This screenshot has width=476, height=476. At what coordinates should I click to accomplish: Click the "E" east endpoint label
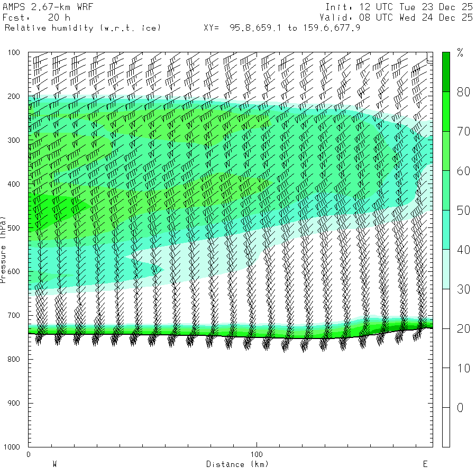pyautogui.click(x=425, y=464)
